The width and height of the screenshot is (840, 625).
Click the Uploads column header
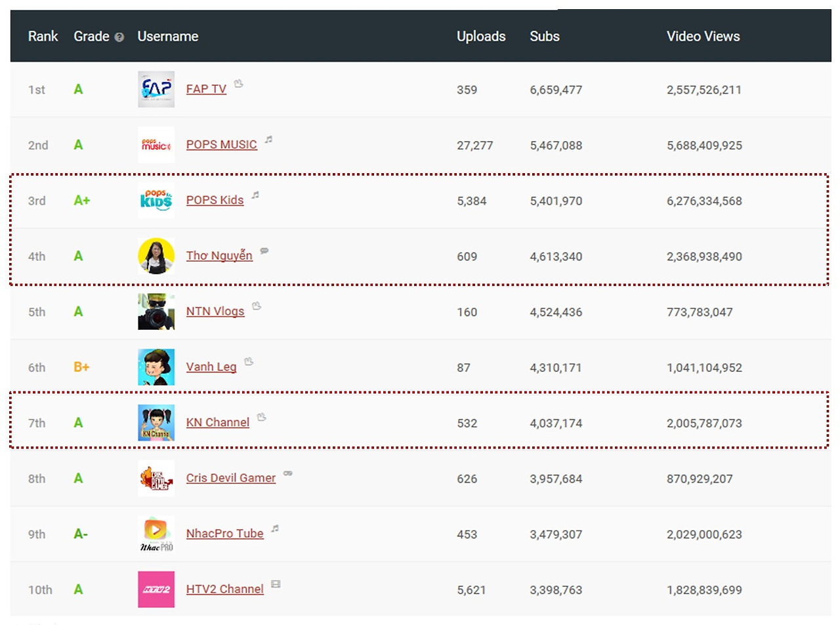(x=481, y=37)
